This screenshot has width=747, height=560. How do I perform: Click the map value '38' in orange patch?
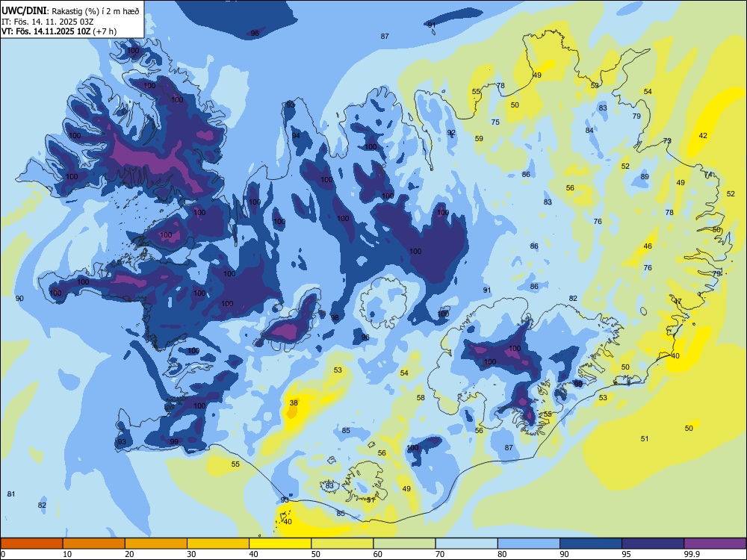tap(294, 403)
